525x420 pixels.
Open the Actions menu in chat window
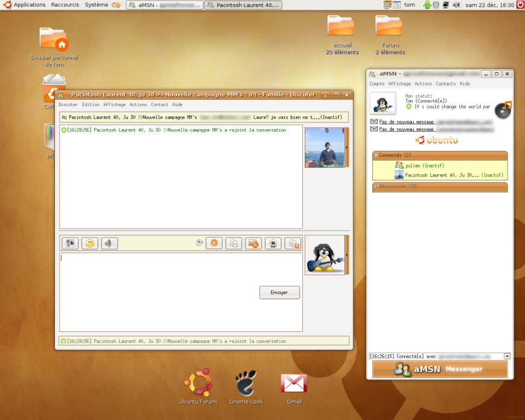tap(138, 104)
